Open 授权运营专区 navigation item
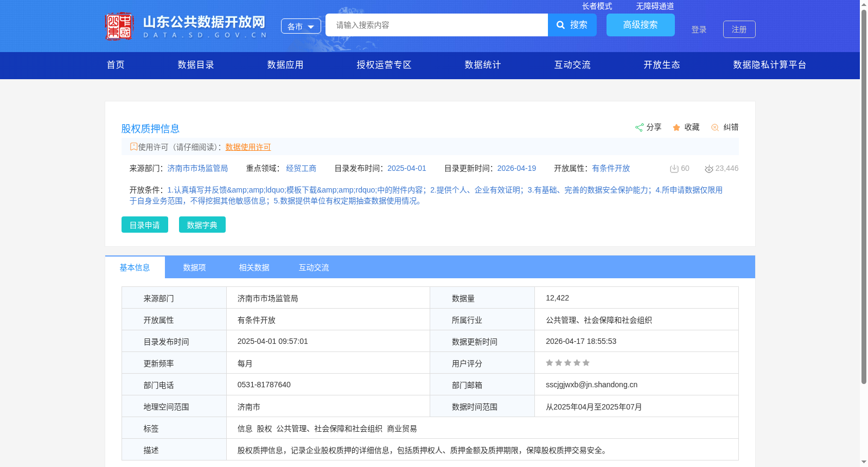Image resolution: width=868 pixels, height=467 pixels. tap(384, 65)
